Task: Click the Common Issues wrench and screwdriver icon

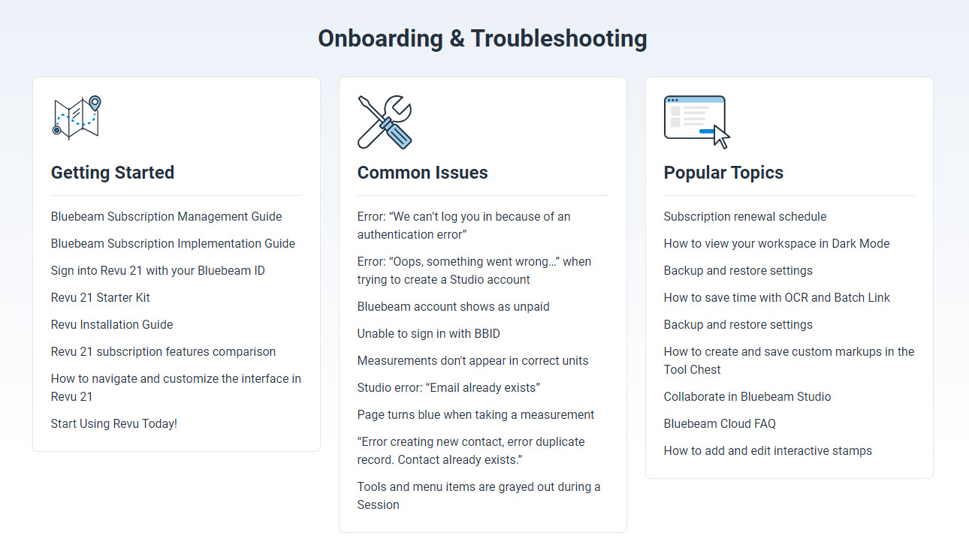Action: tap(385, 122)
